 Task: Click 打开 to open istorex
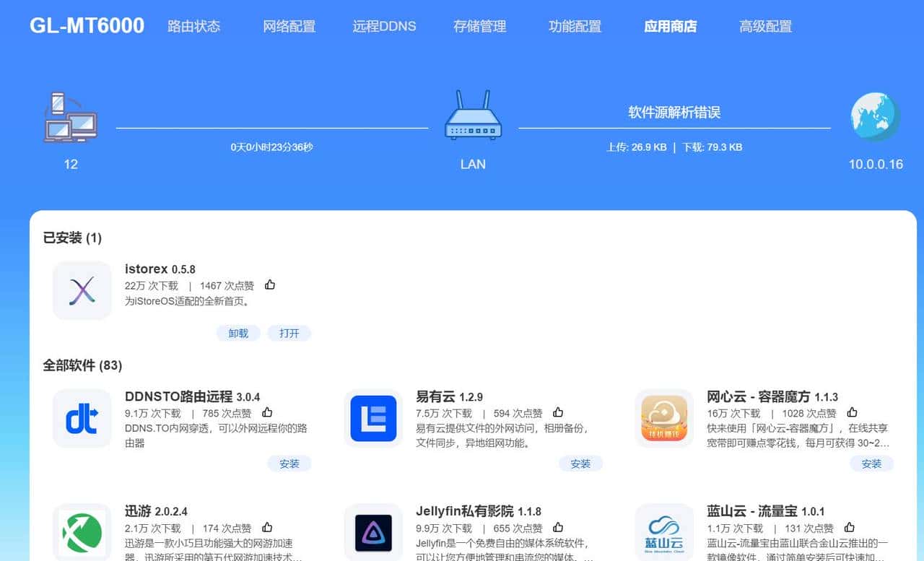(289, 333)
